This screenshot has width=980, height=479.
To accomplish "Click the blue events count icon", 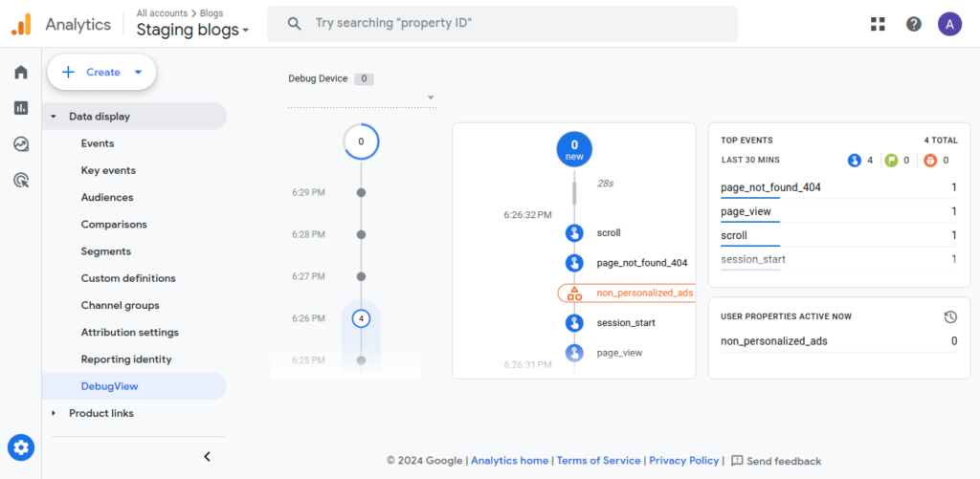I will [855, 161].
